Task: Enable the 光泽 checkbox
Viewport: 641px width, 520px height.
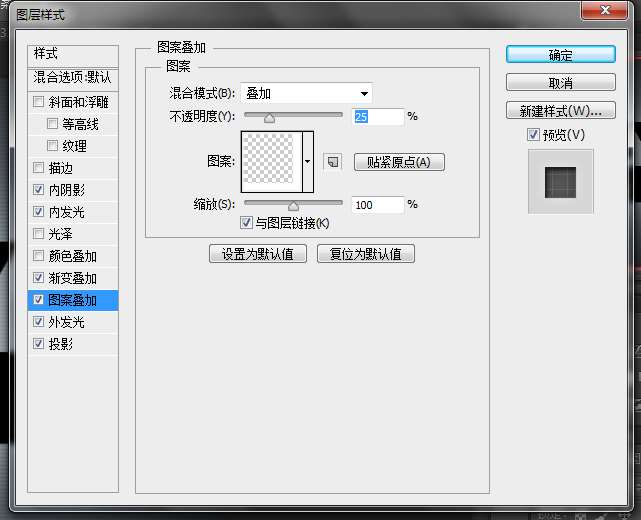Action: click(38, 234)
